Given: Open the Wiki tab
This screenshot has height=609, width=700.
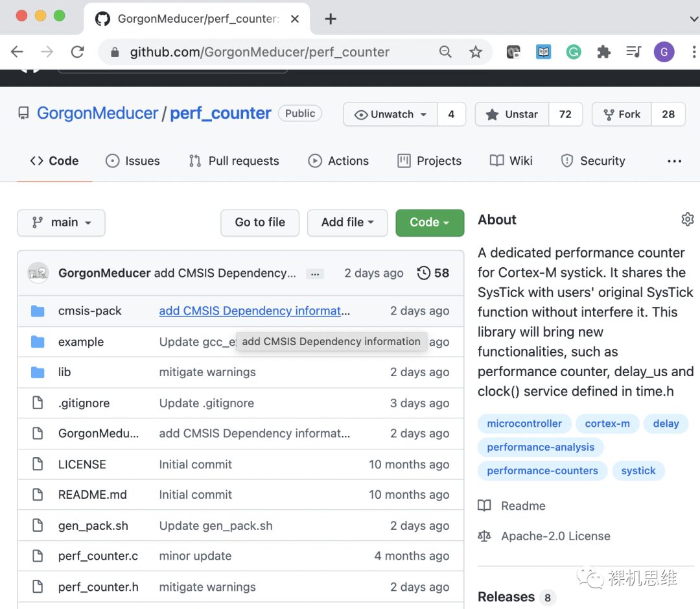Looking at the screenshot, I should (511, 161).
